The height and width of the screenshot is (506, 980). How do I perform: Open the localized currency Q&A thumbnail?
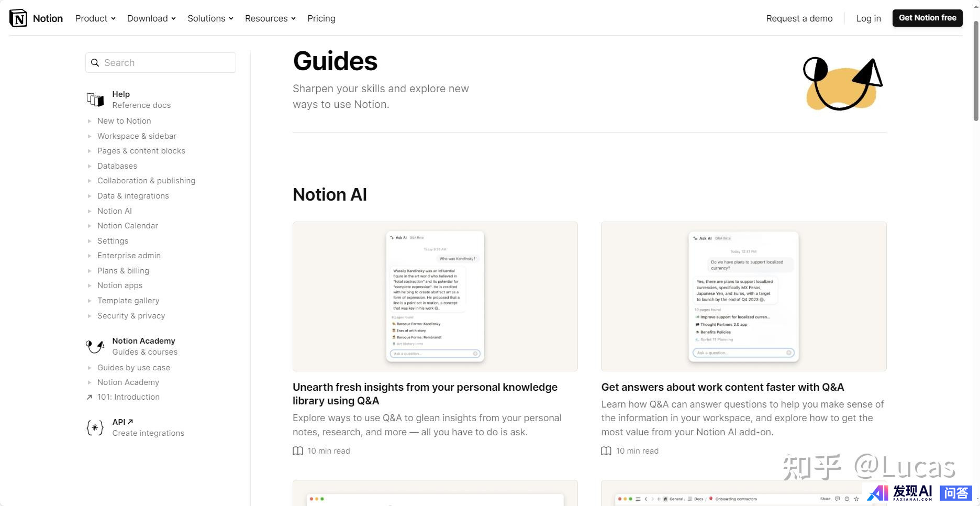click(743, 296)
